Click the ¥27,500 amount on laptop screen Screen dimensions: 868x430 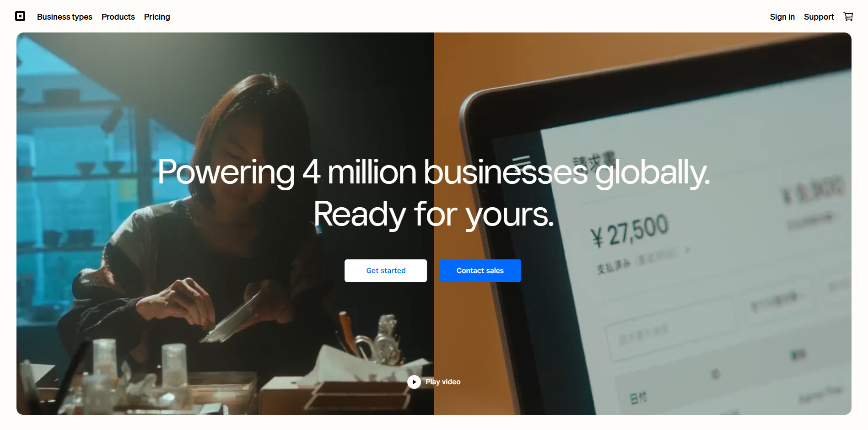[x=630, y=231]
